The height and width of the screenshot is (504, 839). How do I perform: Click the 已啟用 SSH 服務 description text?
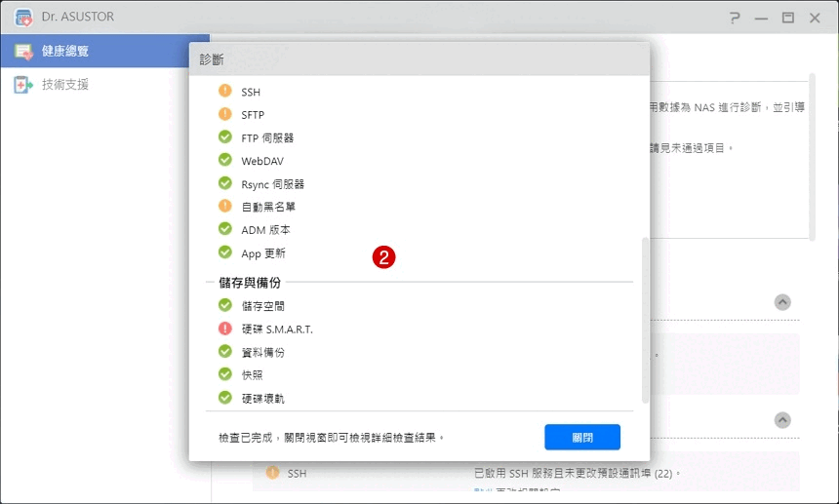pos(578,474)
